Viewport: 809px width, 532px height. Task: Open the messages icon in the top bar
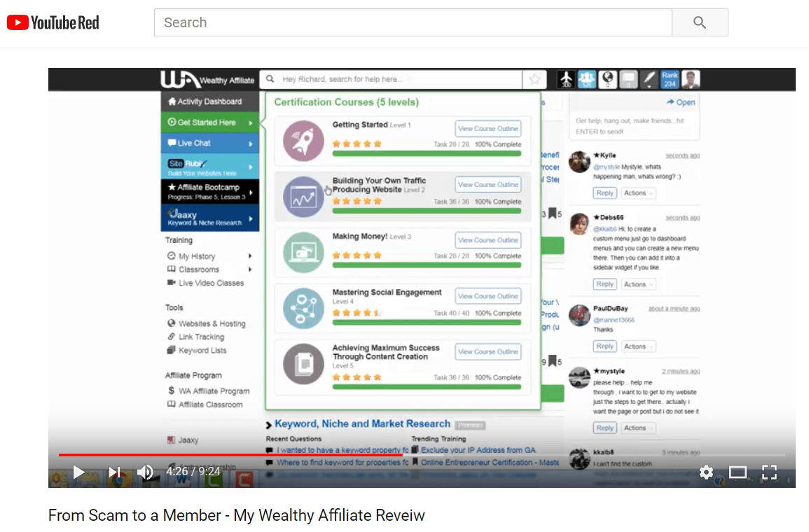tap(628, 79)
